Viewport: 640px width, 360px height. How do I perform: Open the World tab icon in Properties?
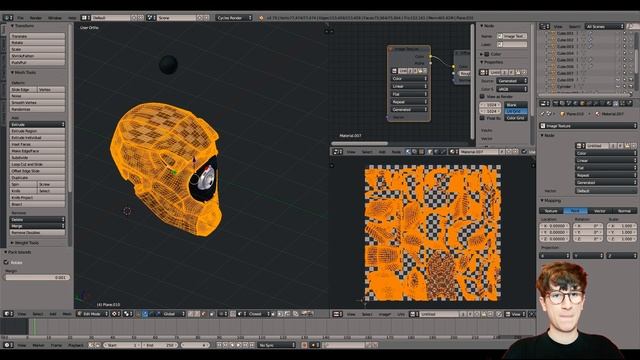point(576,104)
